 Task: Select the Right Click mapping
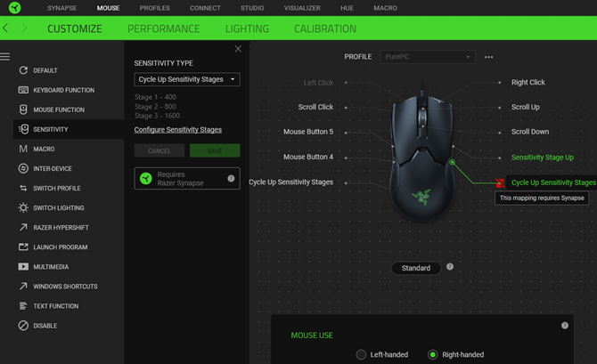coord(528,82)
